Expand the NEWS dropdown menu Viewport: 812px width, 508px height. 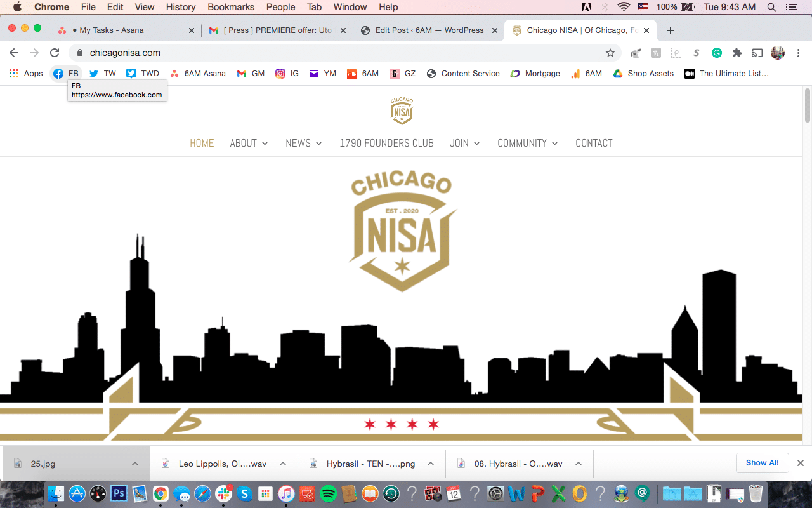click(303, 143)
